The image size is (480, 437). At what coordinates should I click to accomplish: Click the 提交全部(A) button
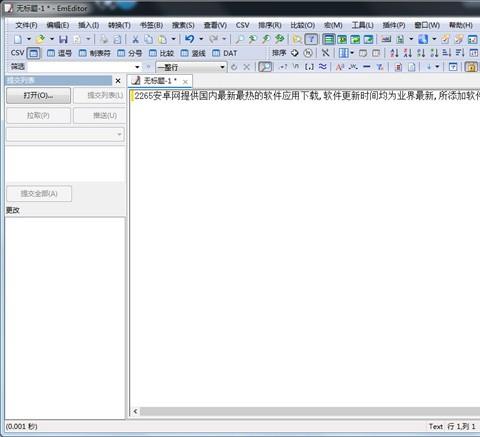(39, 194)
